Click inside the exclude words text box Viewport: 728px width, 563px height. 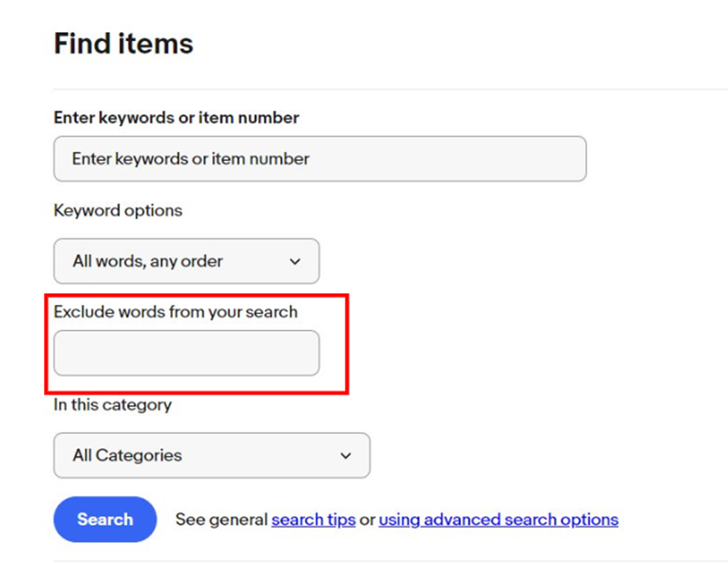click(x=186, y=353)
